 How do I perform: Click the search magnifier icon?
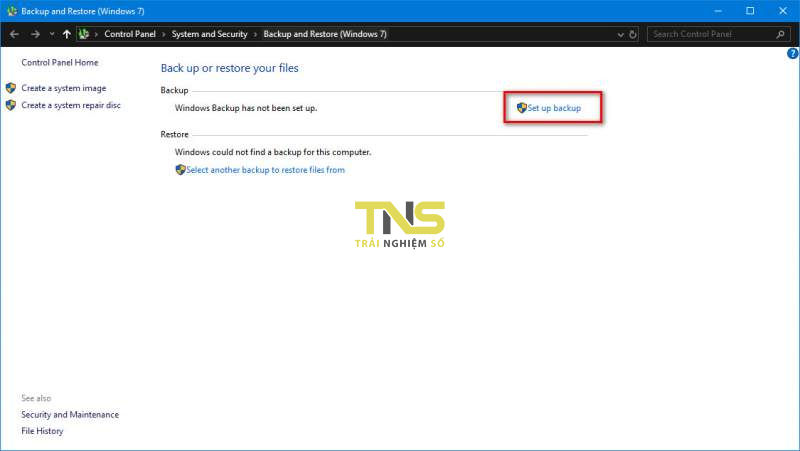click(x=780, y=34)
